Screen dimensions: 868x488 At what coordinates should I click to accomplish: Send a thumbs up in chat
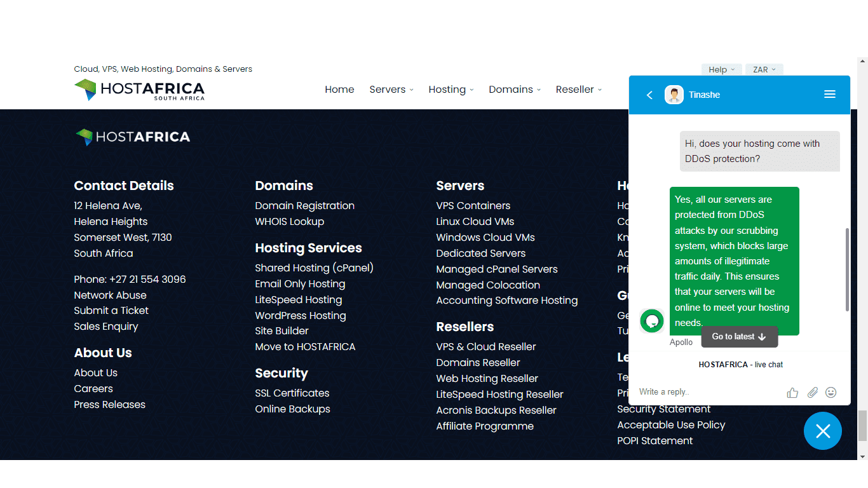[x=792, y=392]
